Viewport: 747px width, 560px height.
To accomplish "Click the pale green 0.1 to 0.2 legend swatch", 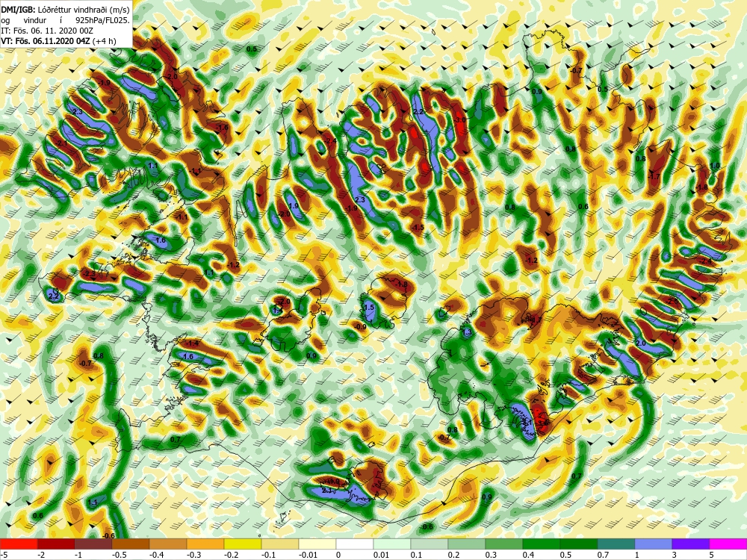I will point(430,544).
